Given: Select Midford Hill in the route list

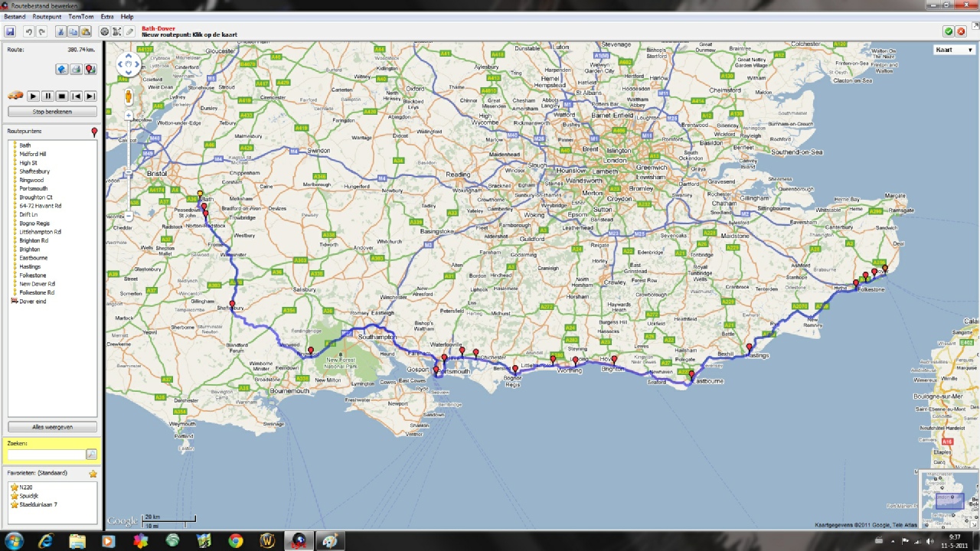Looking at the screenshot, I should point(33,154).
